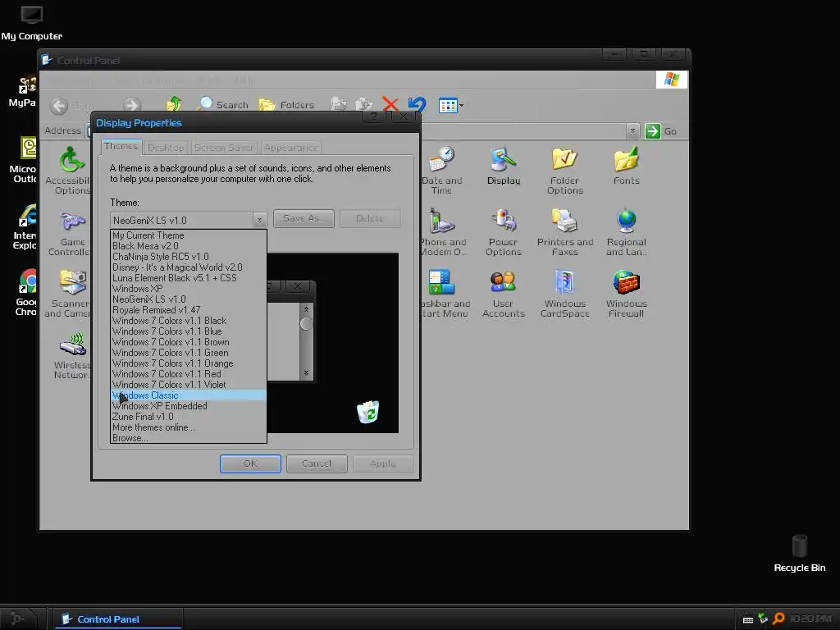Toggle the Folders toolbar button
Screen dimensions: 840x630
point(287,104)
